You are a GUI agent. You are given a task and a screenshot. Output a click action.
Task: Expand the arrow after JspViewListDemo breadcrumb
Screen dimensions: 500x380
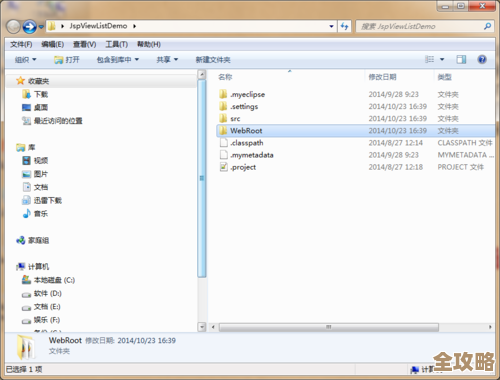[134, 26]
